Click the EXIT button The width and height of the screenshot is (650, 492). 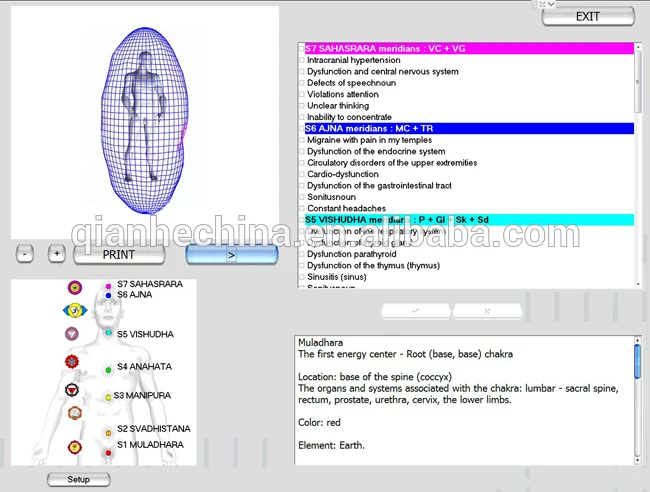click(588, 17)
